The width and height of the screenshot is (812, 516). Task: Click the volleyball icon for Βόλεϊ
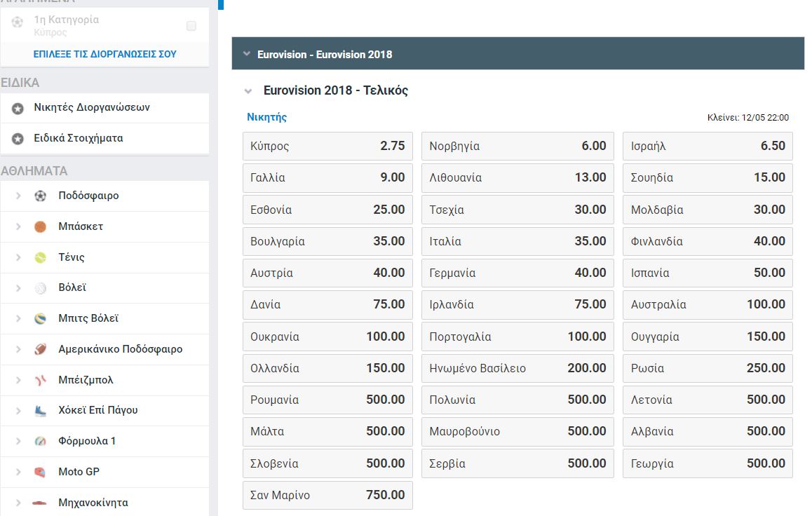tap(41, 288)
